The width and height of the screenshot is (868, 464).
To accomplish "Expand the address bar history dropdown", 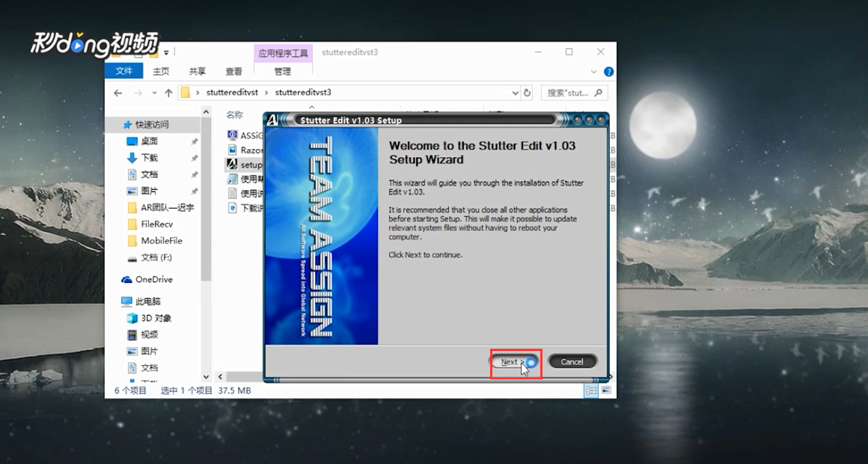I will tap(515, 93).
